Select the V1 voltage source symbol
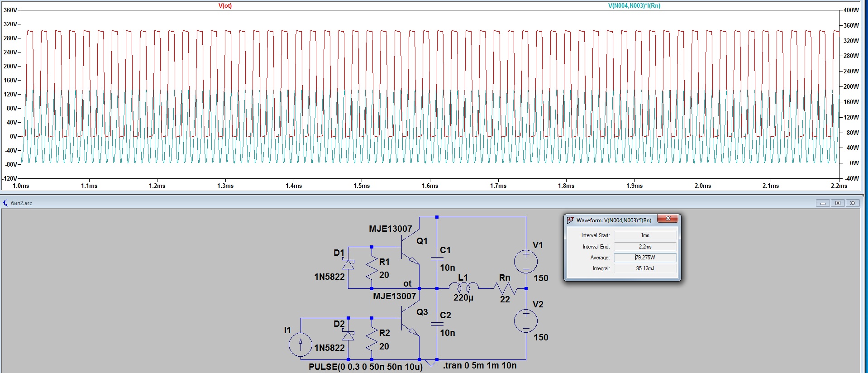868x373 pixels. pos(526,261)
